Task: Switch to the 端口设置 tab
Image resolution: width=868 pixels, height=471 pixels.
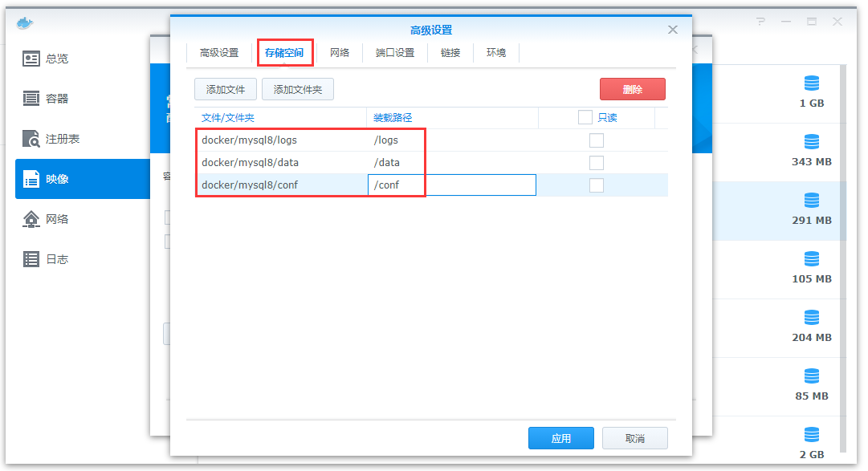Action: 395,53
